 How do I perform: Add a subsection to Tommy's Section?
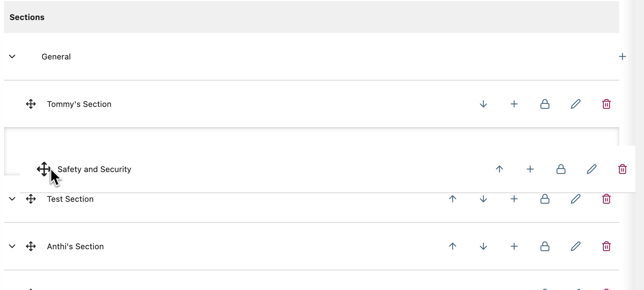514,104
